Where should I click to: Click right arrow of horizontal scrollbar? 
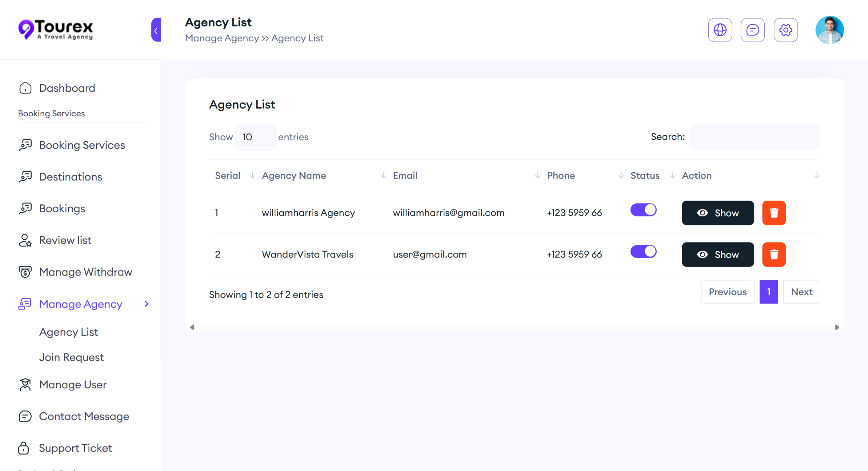[837, 327]
